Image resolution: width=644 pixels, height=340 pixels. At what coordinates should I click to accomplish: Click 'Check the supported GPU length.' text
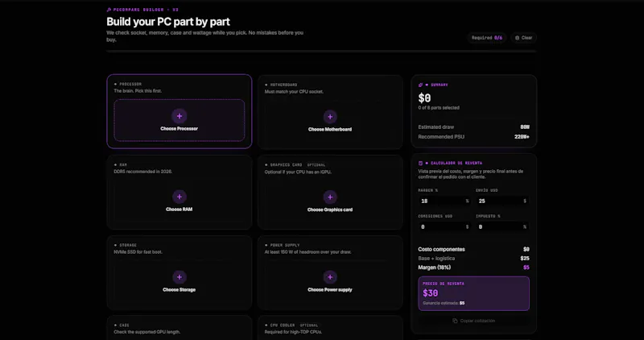(x=147, y=332)
